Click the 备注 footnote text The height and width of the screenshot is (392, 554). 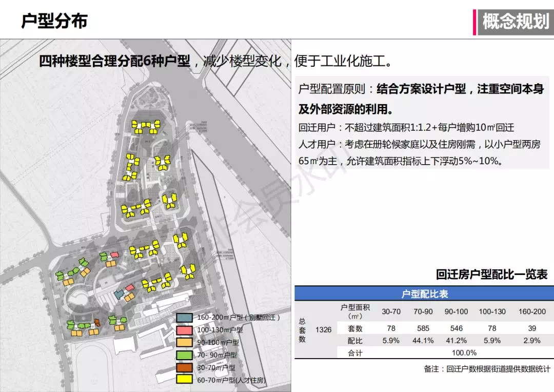(487, 369)
